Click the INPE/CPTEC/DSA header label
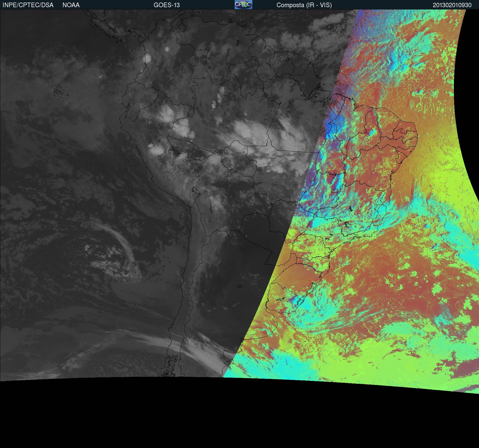 [x=28, y=5]
